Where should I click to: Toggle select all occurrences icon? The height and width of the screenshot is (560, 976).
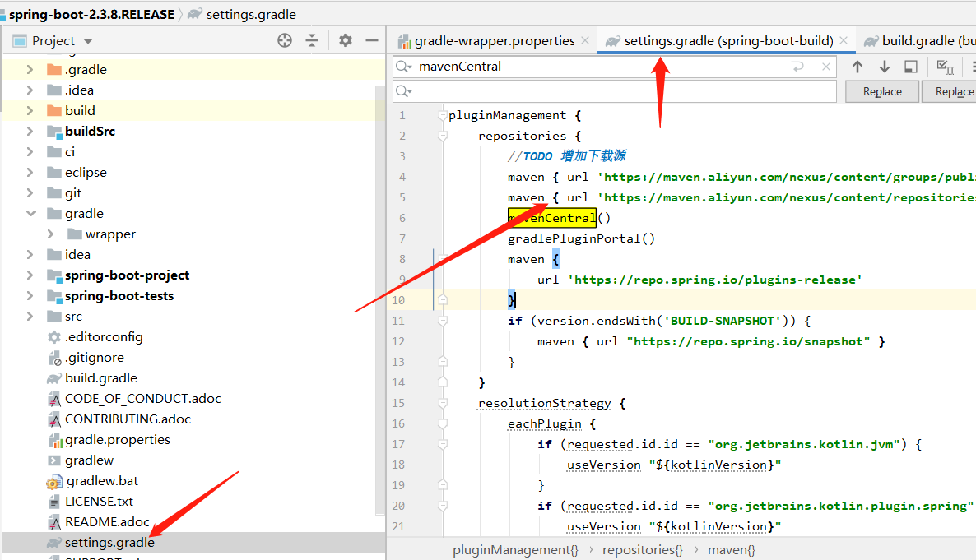(945, 67)
